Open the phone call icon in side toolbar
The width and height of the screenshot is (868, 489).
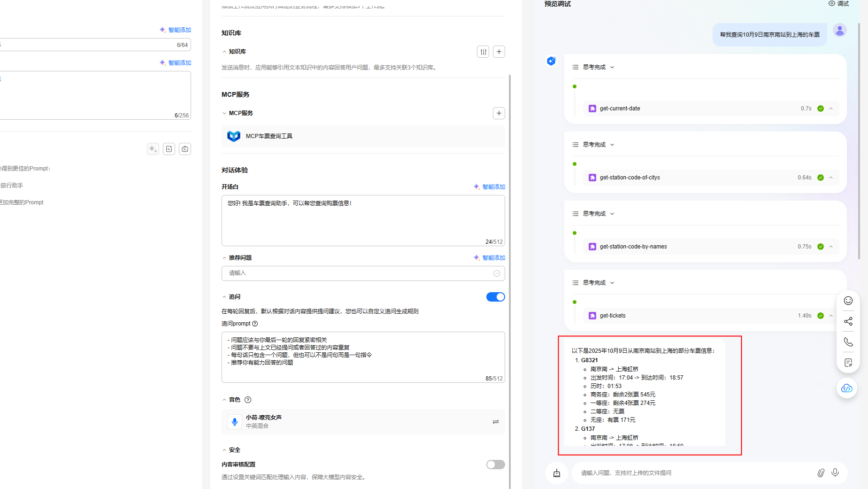point(848,342)
